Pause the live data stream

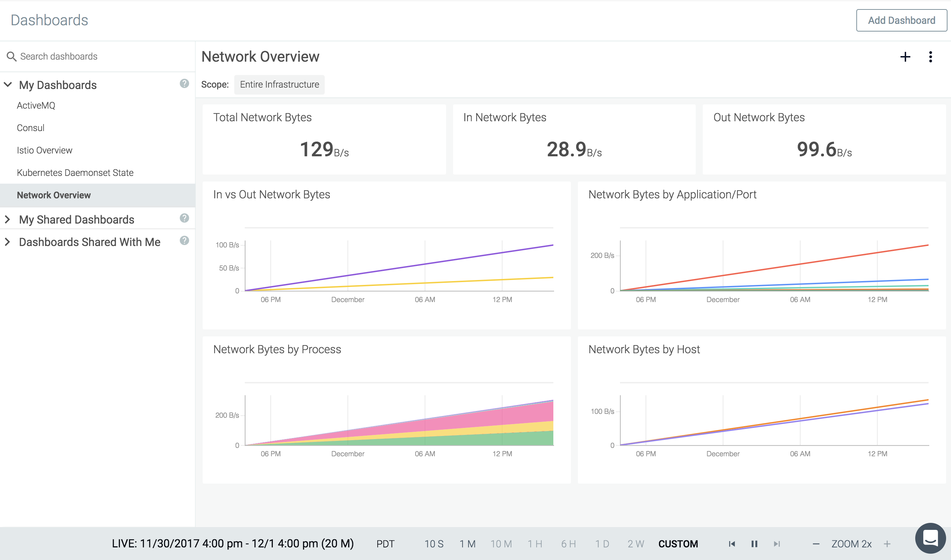tap(754, 544)
